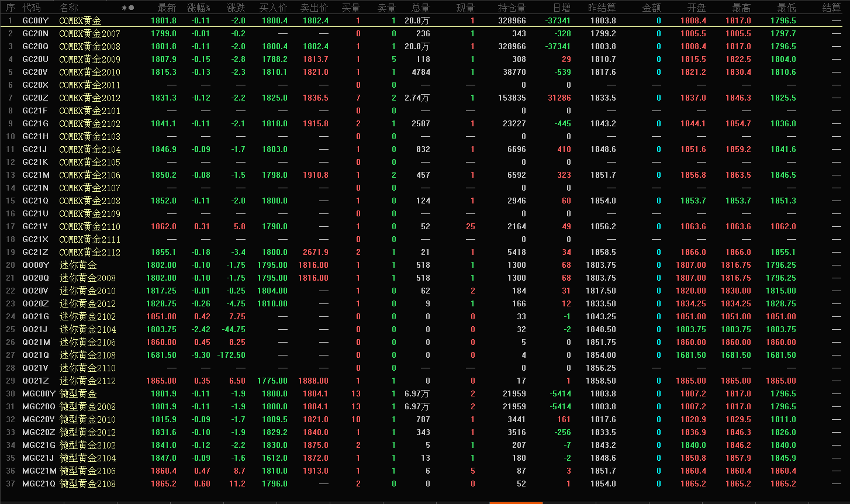Select the code QO21M
The width and height of the screenshot is (850, 504).
point(36,342)
